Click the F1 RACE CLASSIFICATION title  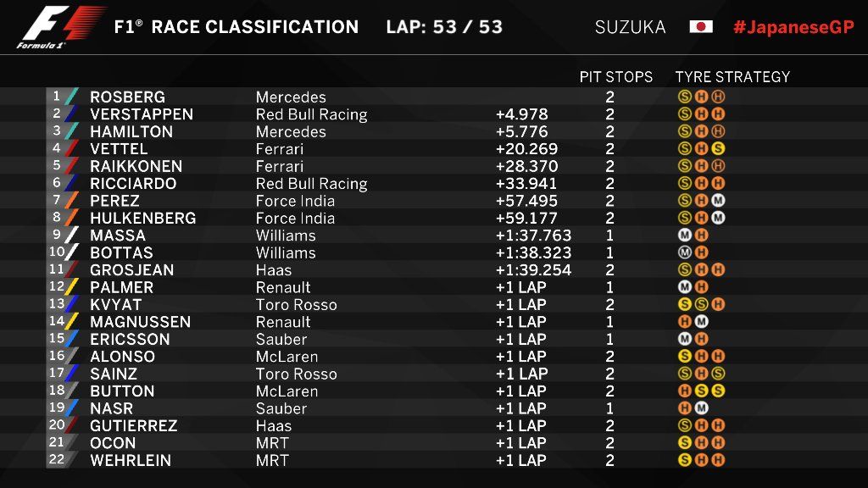[236, 26]
